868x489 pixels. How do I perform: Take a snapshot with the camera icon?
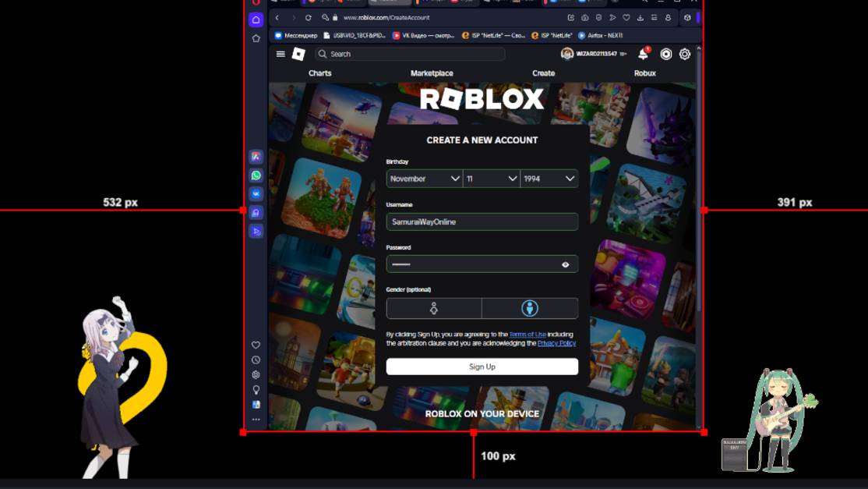(584, 18)
